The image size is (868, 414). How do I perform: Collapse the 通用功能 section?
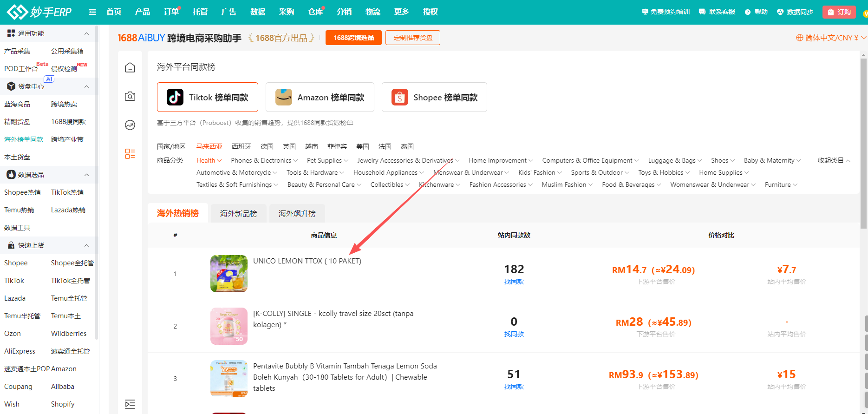point(86,33)
